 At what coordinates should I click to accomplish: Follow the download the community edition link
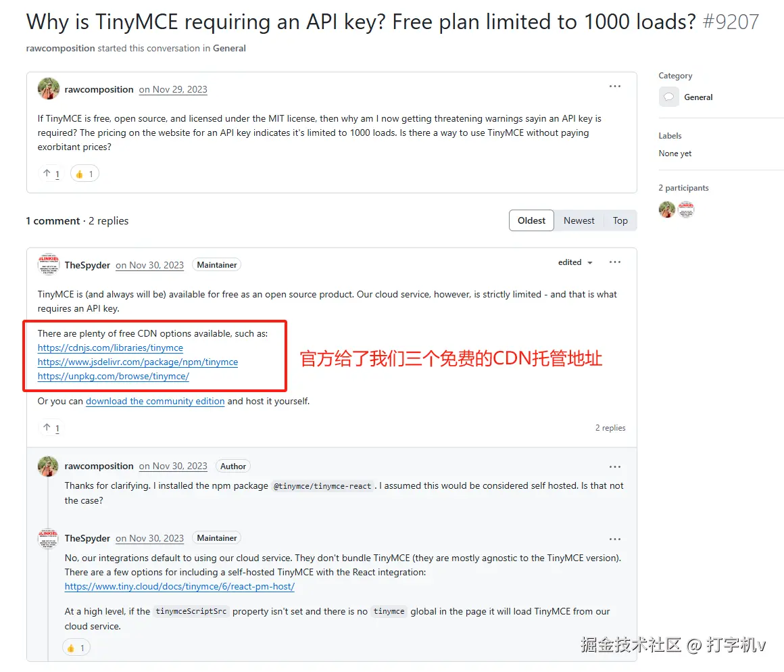[155, 401]
